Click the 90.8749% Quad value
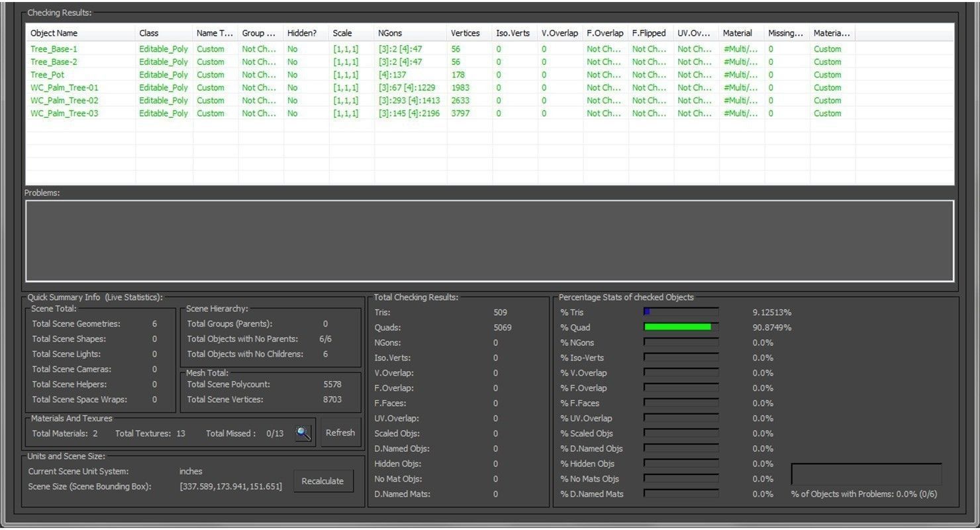The width and height of the screenshot is (980, 530). [772, 328]
